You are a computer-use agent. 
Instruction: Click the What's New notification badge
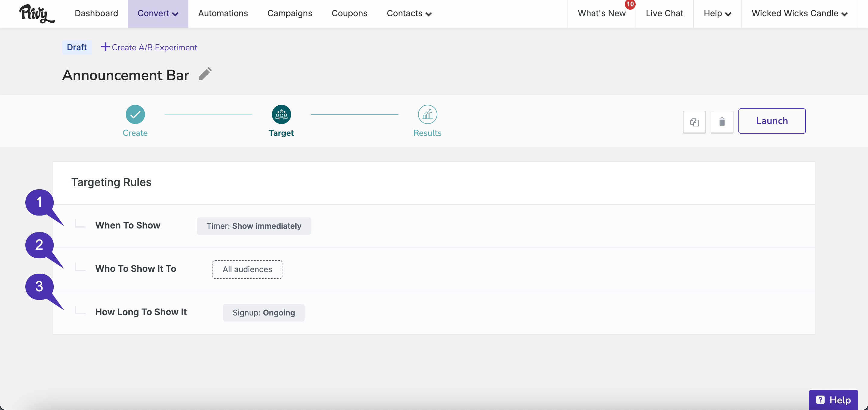[630, 5]
